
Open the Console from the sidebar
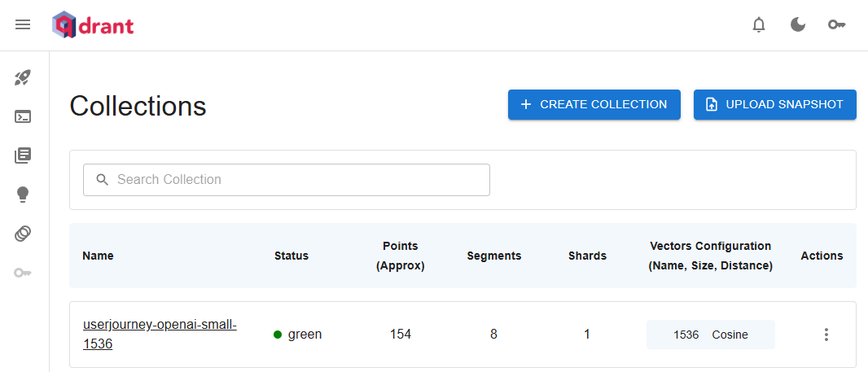(x=23, y=116)
